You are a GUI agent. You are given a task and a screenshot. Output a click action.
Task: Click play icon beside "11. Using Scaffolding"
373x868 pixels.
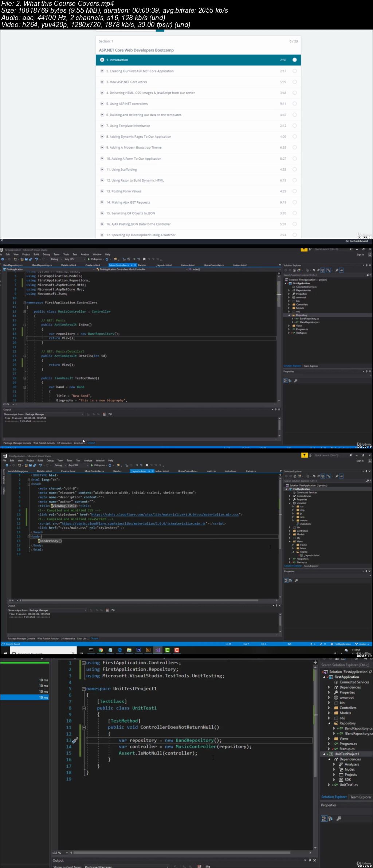coord(102,170)
